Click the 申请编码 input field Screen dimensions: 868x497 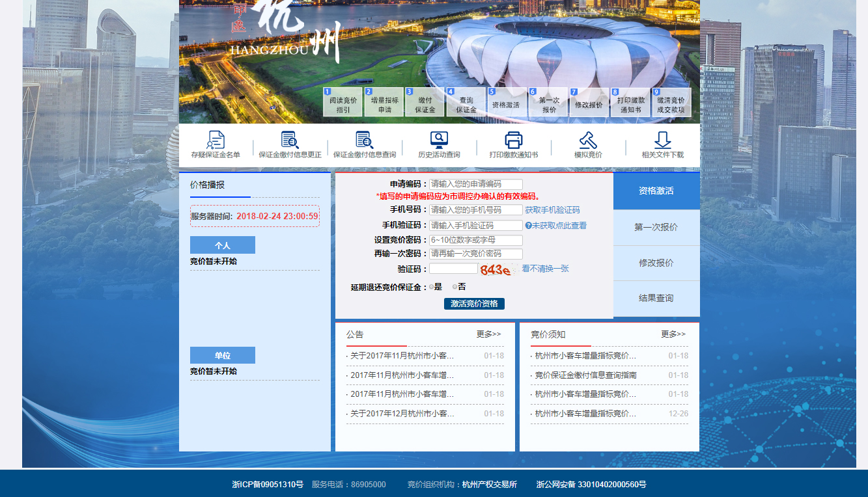(x=475, y=185)
